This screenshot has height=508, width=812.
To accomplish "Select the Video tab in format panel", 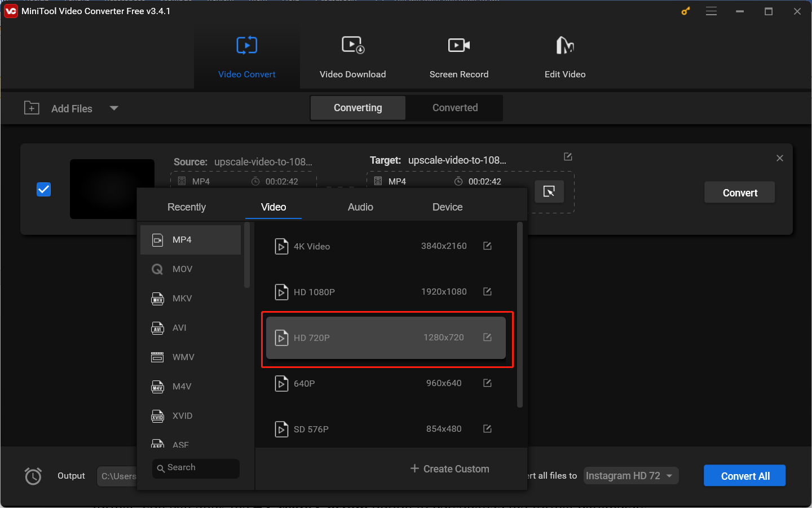I will pyautogui.click(x=273, y=207).
